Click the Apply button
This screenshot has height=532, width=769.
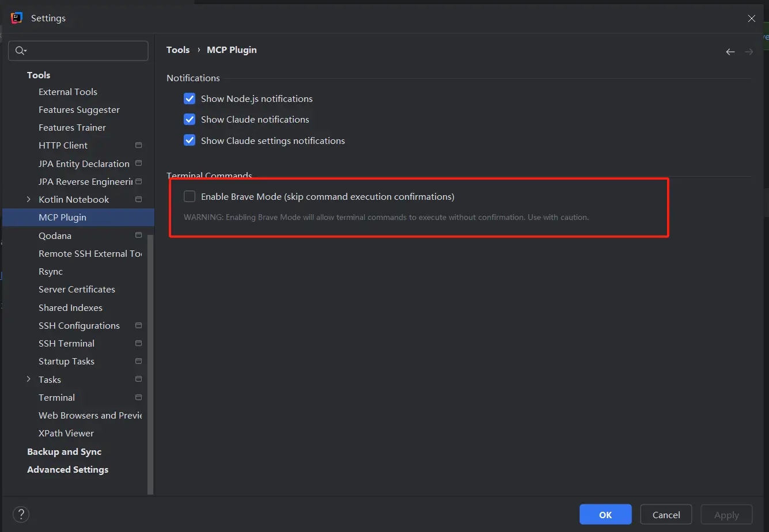click(x=726, y=515)
